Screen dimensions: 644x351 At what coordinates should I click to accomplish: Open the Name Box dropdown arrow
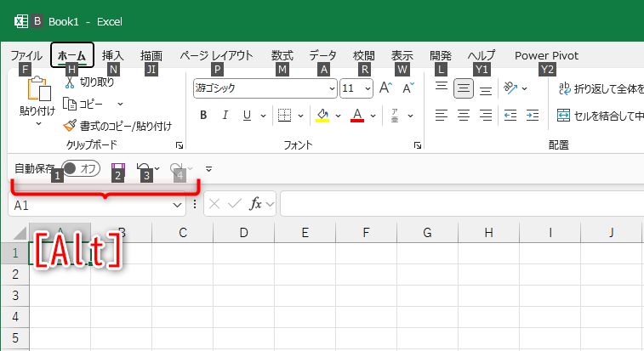[178, 205]
